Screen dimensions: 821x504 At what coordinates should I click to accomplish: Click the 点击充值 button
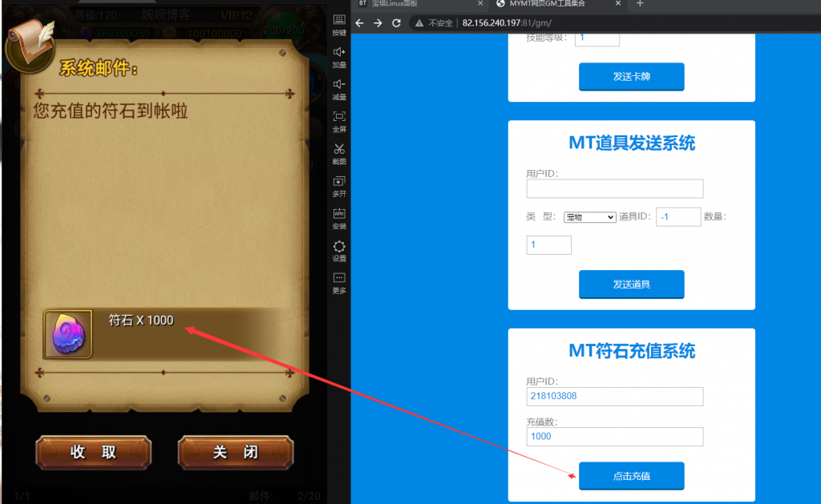pyautogui.click(x=631, y=476)
